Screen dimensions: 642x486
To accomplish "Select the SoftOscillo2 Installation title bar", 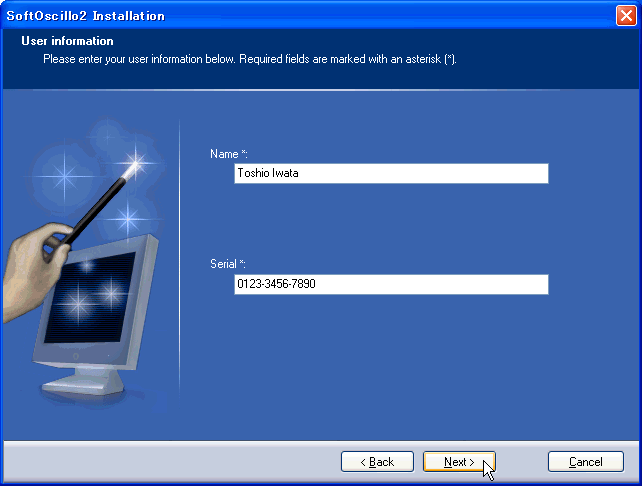I will pyautogui.click(x=307, y=16).
